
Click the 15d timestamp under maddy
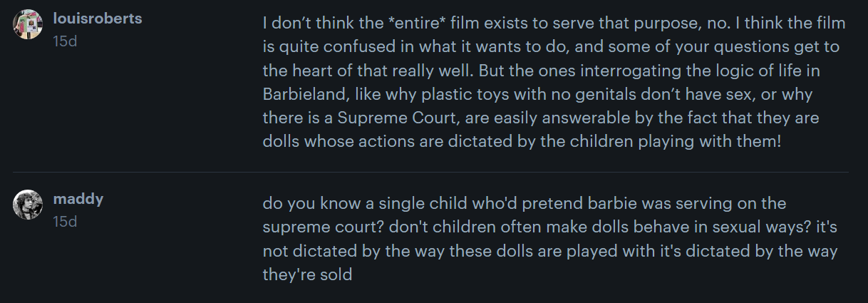click(x=65, y=222)
